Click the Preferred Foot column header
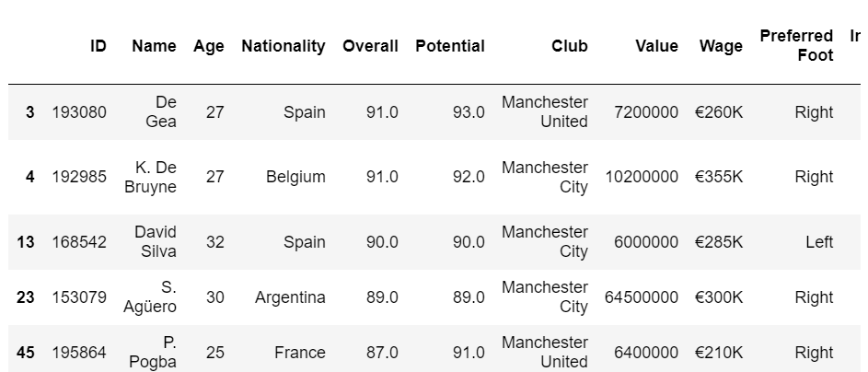This screenshot has width=868, height=372. click(796, 46)
